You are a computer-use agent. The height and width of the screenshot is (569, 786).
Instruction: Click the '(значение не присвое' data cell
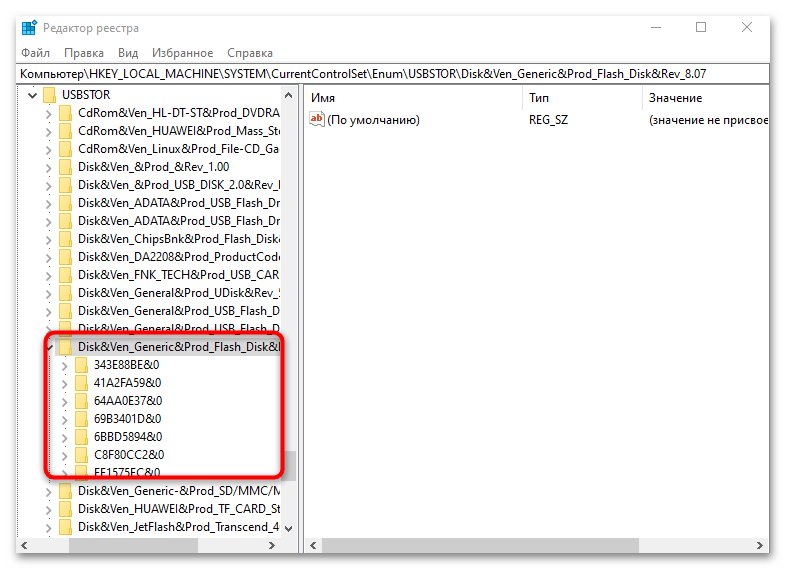coord(708,120)
